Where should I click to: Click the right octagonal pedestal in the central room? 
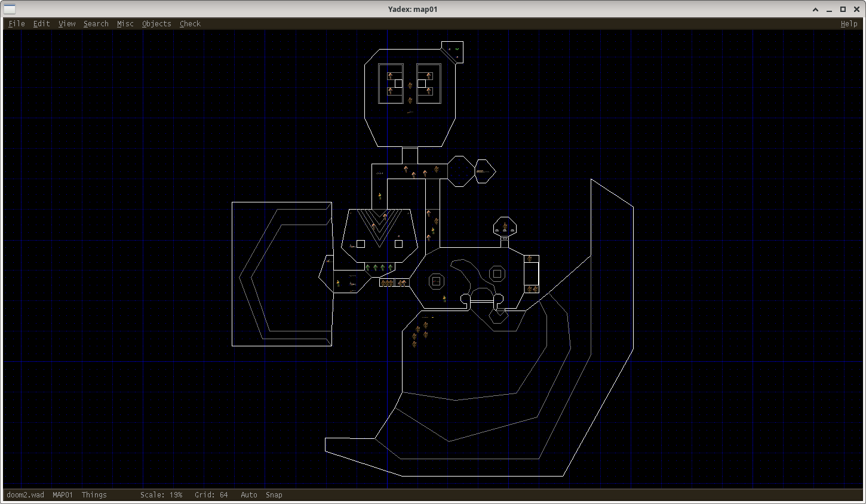tap(497, 273)
